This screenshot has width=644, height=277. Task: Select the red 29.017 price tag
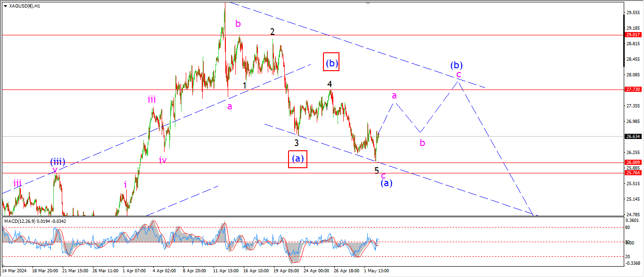(632, 35)
